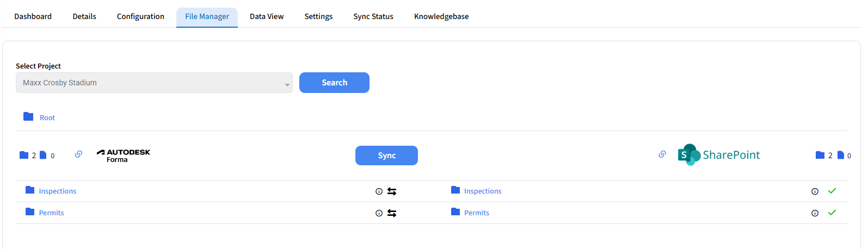The height and width of the screenshot is (249, 868).
Task: Open the Root folder link
Action: pos(47,117)
